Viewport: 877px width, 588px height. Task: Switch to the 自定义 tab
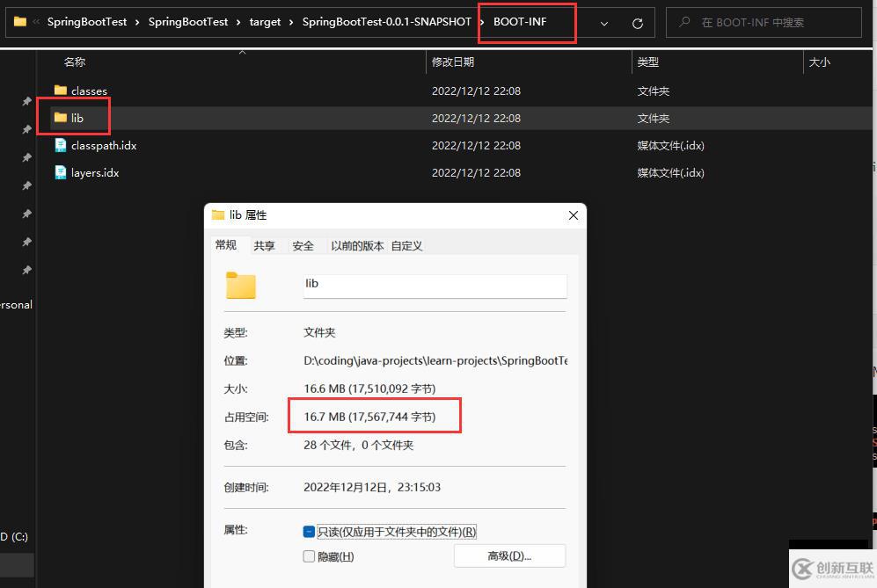coord(406,246)
